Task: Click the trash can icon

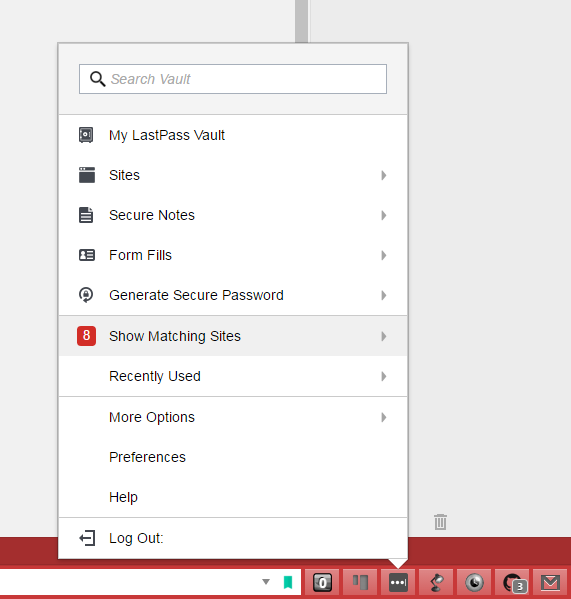Action: [440, 522]
